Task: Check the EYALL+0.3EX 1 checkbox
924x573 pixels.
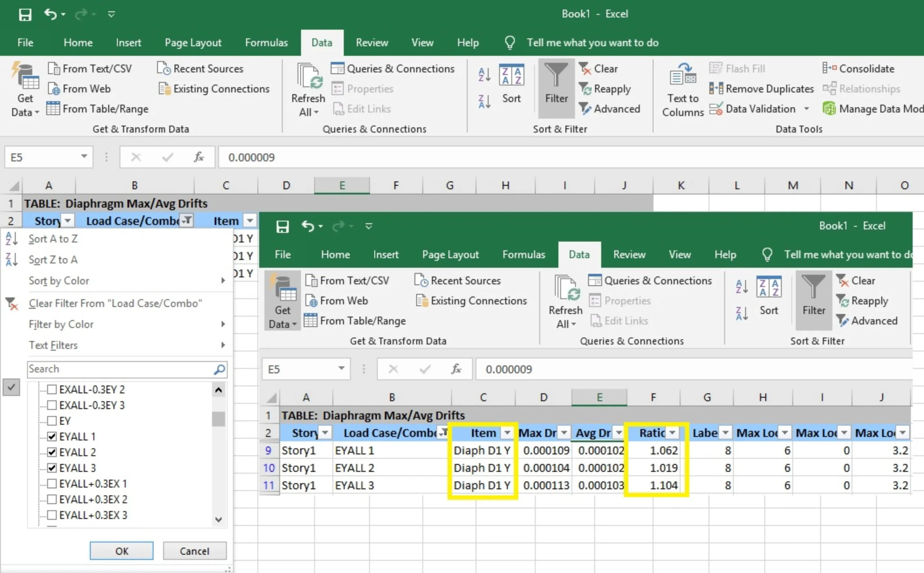Action: pos(52,484)
